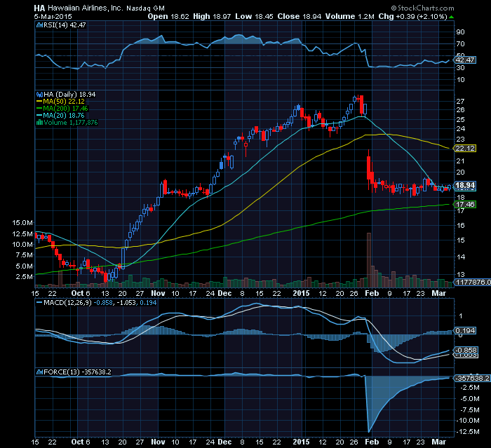Click the HA ticker symbol in the header
Image resolution: width=491 pixels, height=448 pixels.
coord(39,8)
